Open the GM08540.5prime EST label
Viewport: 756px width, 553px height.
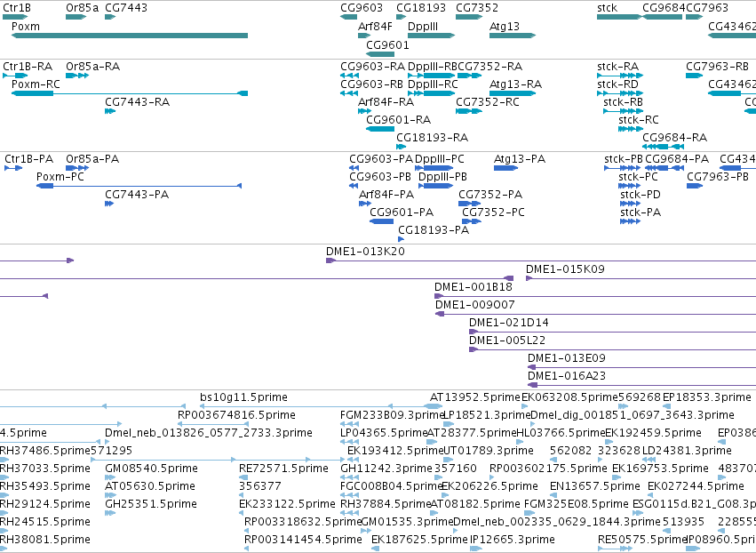(x=151, y=469)
